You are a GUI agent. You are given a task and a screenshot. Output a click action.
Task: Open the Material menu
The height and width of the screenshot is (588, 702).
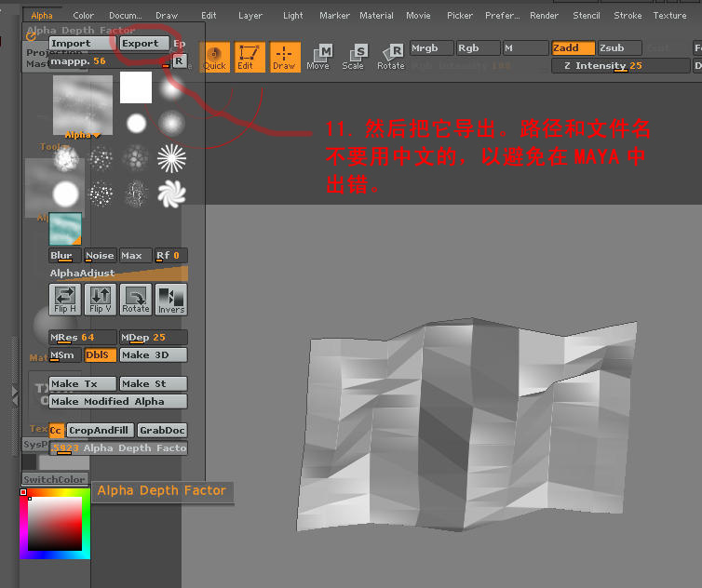376,16
